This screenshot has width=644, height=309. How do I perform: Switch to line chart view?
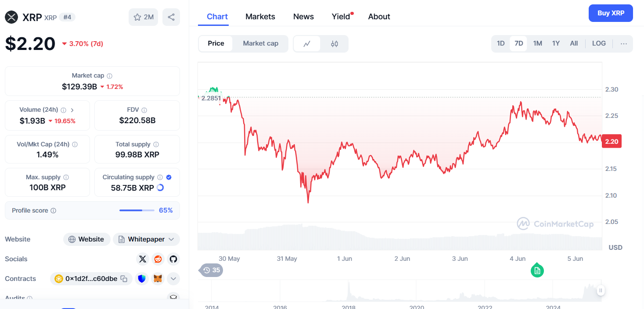(307, 44)
